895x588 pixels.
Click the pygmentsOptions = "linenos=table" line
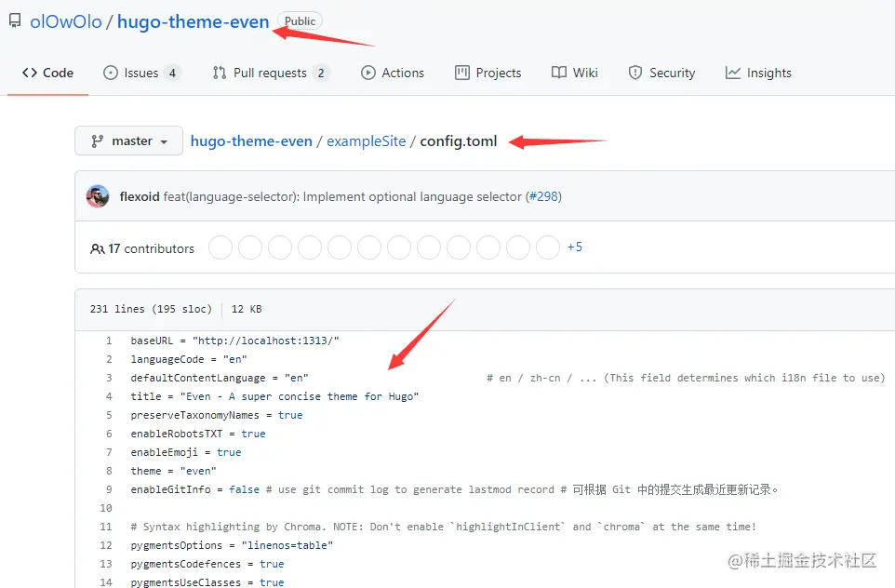tap(232, 546)
